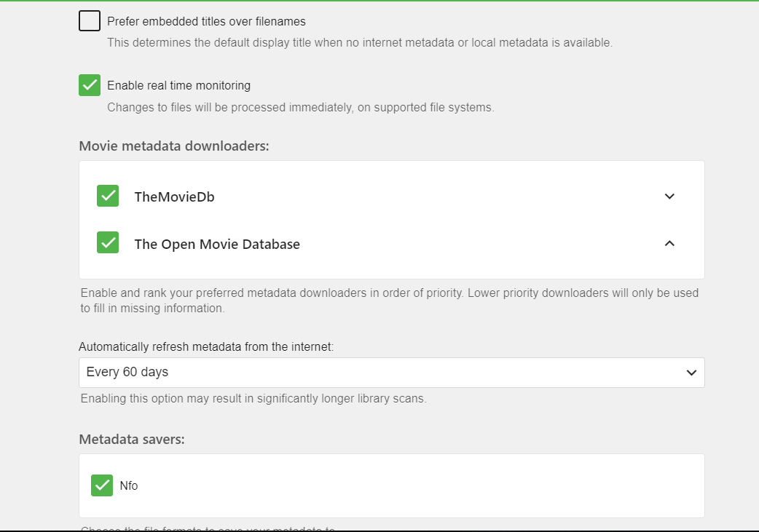759x532 pixels.
Task: Click the Metadata savers heading
Action: [132, 440]
